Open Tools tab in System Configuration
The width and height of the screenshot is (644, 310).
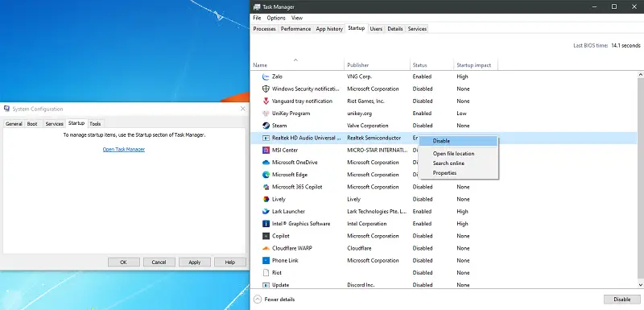pyautogui.click(x=95, y=123)
